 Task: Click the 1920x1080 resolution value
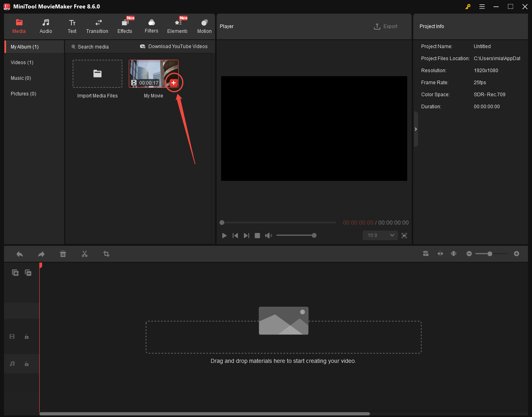pyautogui.click(x=486, y=71)
